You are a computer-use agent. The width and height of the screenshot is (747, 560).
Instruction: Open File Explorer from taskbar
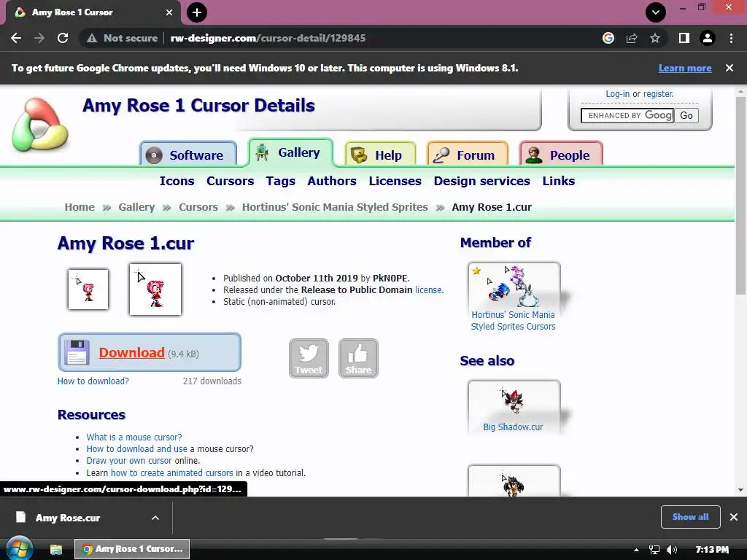[56, 549]
